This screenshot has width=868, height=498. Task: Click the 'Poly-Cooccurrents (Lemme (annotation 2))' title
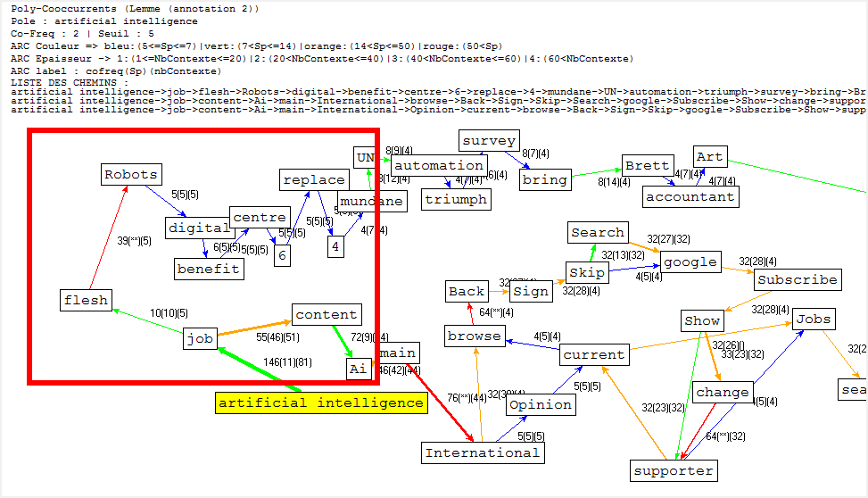pyautogui.click(x=135, y=9)
